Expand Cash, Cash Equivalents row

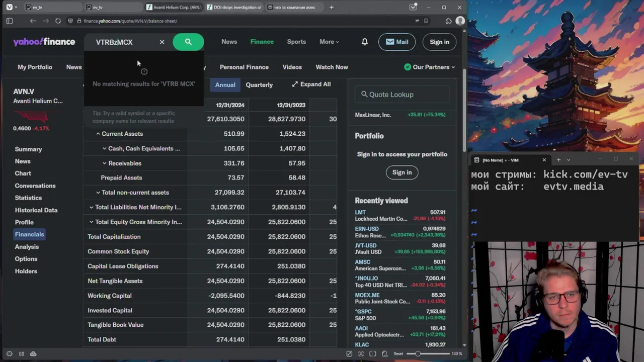click(x=105, y=148)
